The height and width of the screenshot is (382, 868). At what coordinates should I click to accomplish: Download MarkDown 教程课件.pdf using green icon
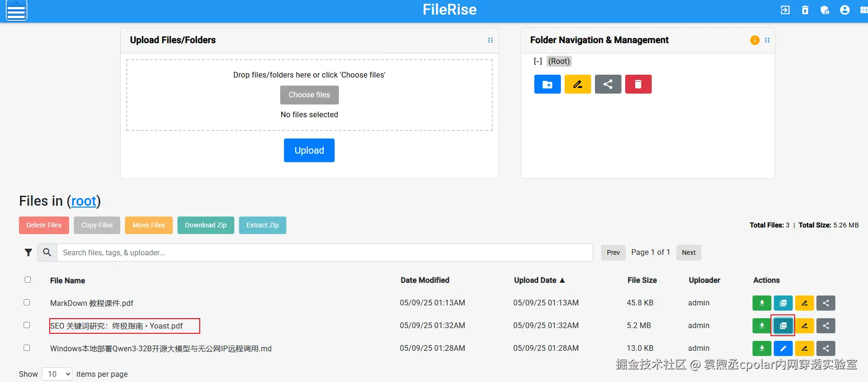coord(762,303)
